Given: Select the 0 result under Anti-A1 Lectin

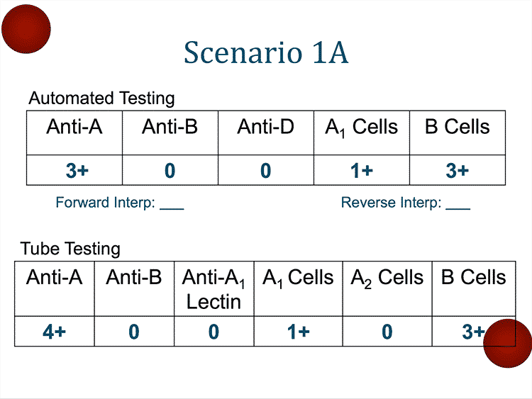Looking at the screenshot, I should pyautogui.click(x=214, y=332).
